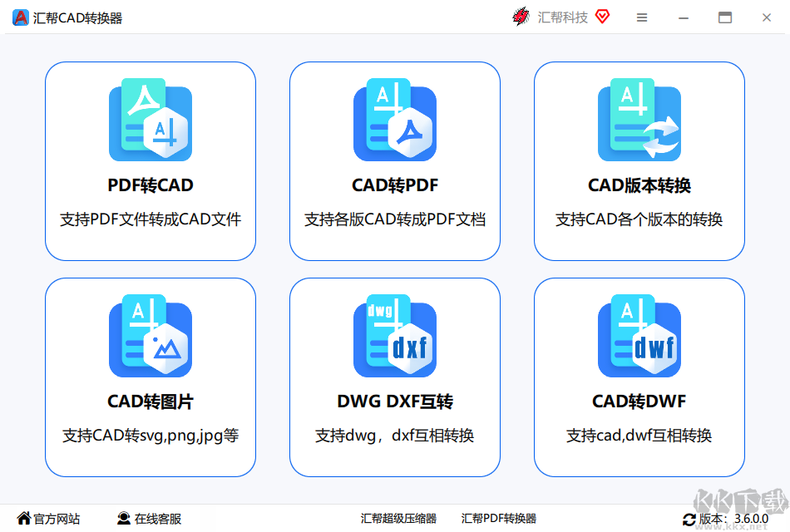Select the CAD转图片 image converter icon
The width and height of the screenshot is (790, 532).
pyautogui.click(x=151, y=334)
